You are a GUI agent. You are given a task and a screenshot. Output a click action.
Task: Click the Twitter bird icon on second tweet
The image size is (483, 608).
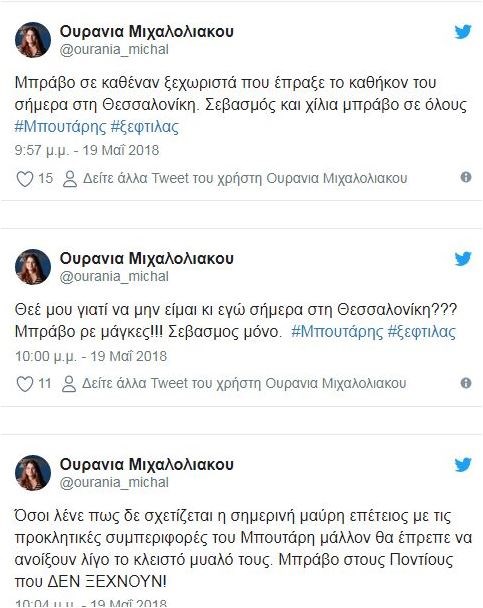click(463, 259)
